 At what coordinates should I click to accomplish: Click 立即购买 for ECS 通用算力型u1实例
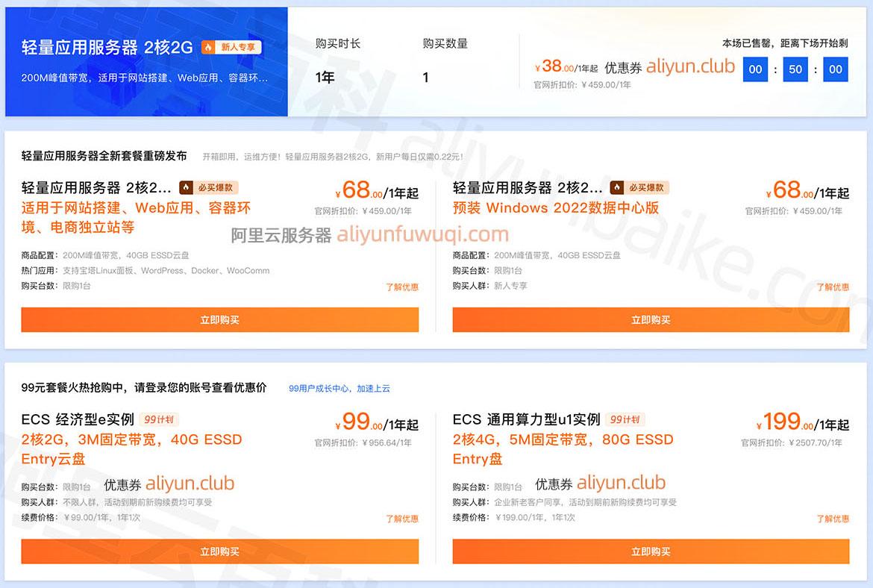tap(651, 551)
